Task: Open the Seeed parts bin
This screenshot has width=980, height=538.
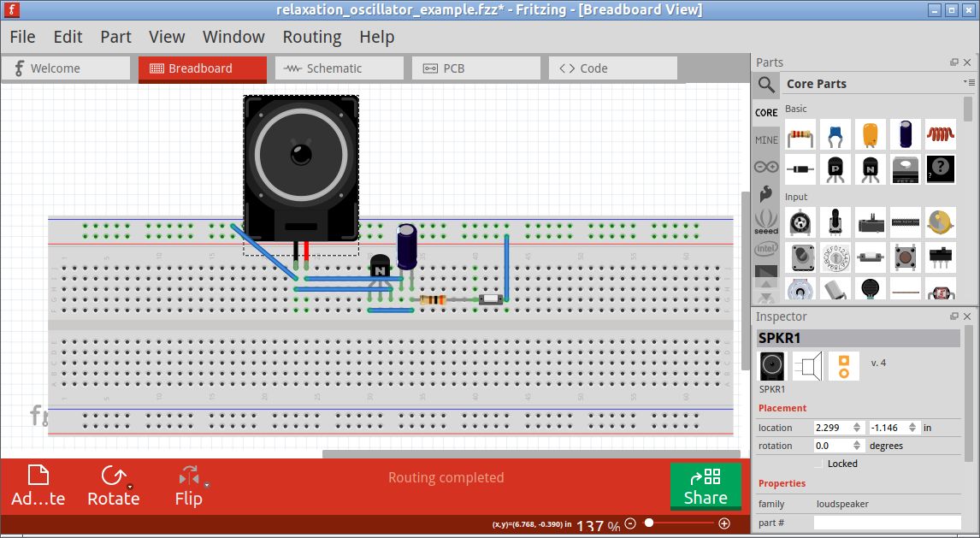Action: click(766, 222)
